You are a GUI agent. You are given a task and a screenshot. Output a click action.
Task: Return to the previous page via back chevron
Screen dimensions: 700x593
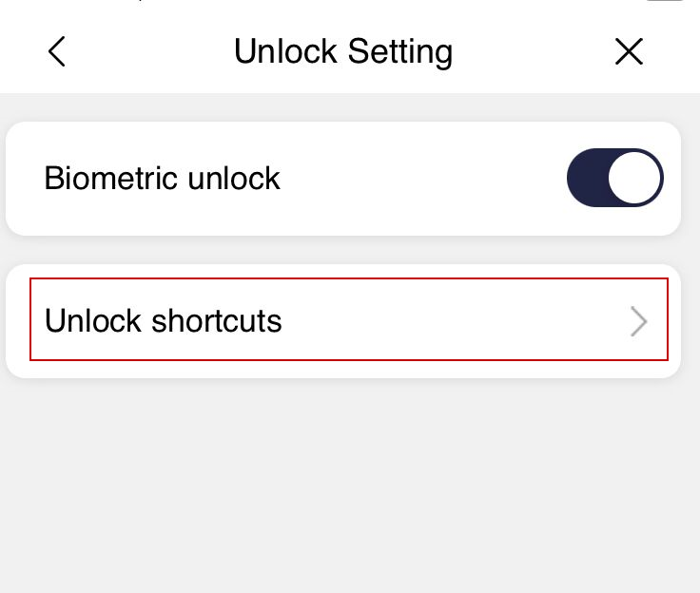tap(57, 51)
